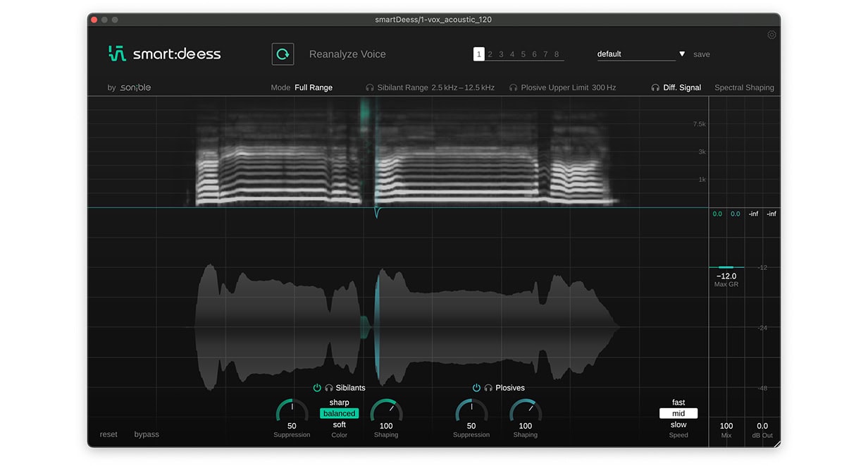Click the Sibilants Shaping knob
868x466 pixels.
point(386,410)
